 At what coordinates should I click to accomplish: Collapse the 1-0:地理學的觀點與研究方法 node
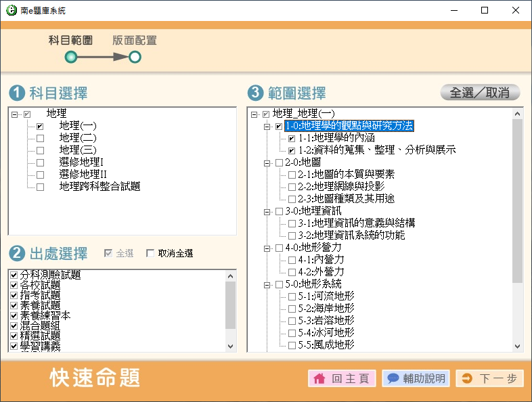click(267, 127)
